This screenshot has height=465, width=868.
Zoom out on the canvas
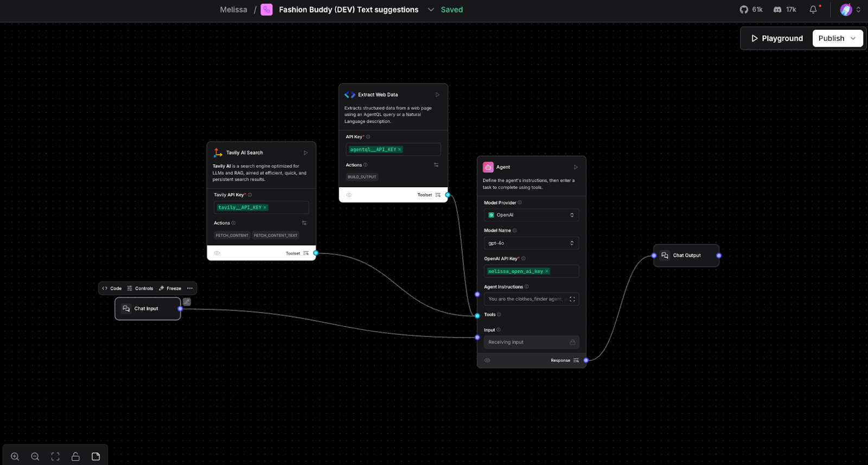35,456
